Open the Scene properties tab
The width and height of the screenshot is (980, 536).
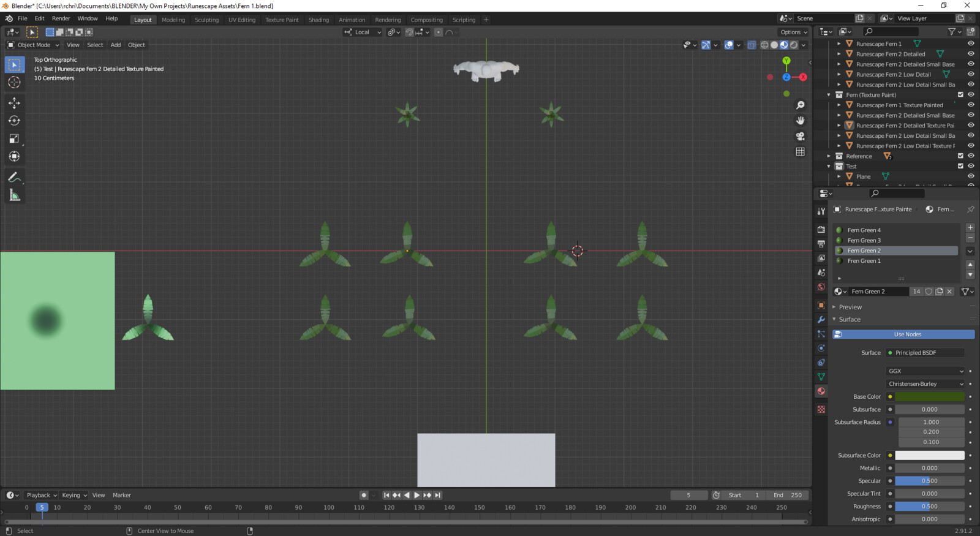(821, 273)
